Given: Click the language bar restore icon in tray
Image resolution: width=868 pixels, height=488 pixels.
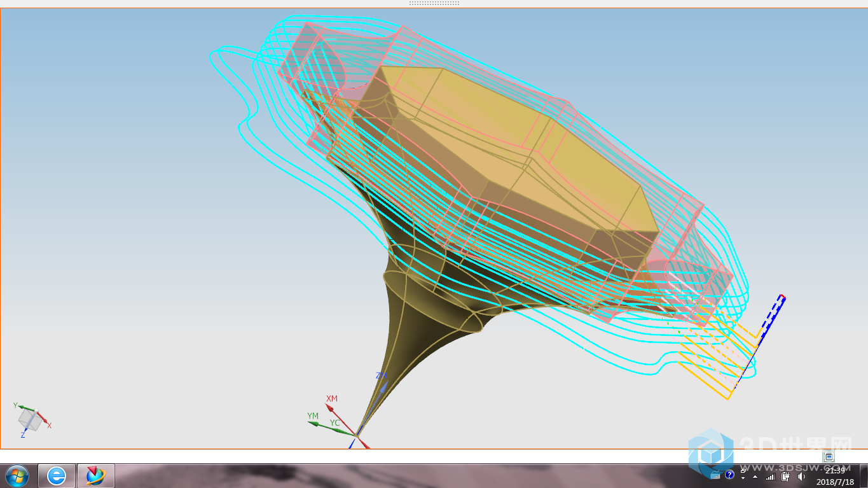Looking at the screenshot, I should [743, 471].
